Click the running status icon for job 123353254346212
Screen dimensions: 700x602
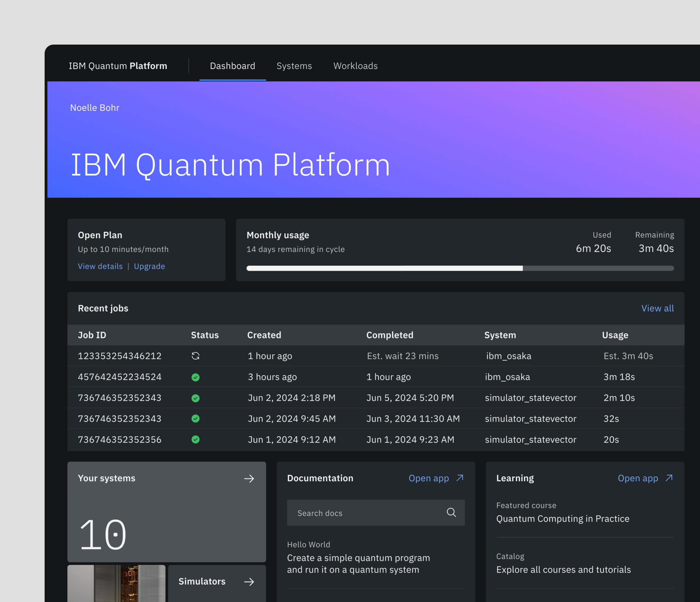click(195, 356)
